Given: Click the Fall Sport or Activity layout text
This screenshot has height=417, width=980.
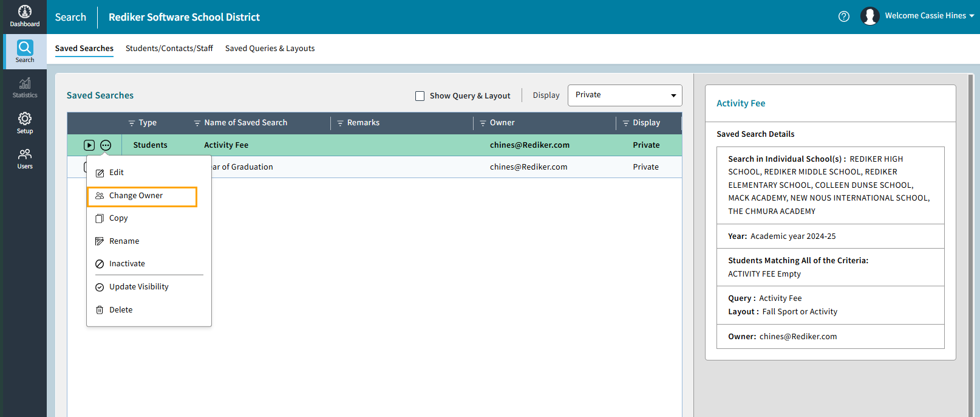Looking at the screenshot, I should click(800, 312).
